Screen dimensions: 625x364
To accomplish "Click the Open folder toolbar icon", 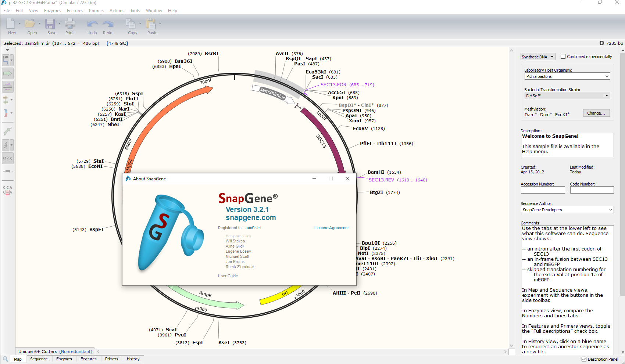I will coord(30,24).
